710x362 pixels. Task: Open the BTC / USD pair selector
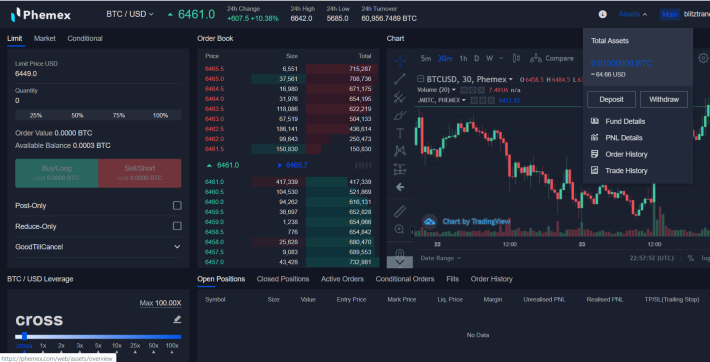130,14
